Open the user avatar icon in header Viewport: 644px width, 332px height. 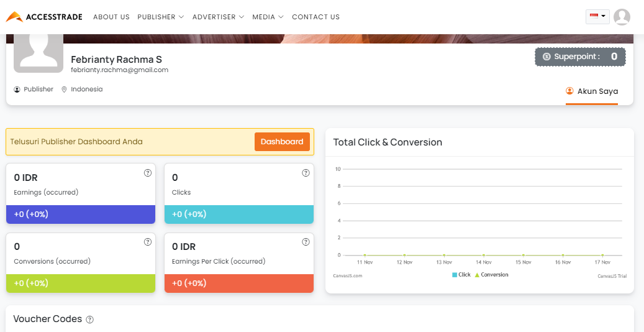click(x=622, y=17)
